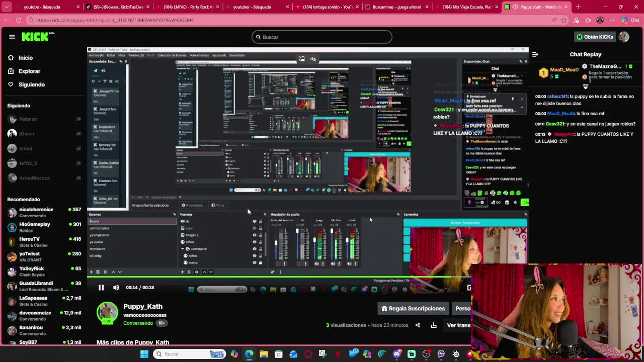
Task: Open followed channel Natalan
Action: pos(44,119)
